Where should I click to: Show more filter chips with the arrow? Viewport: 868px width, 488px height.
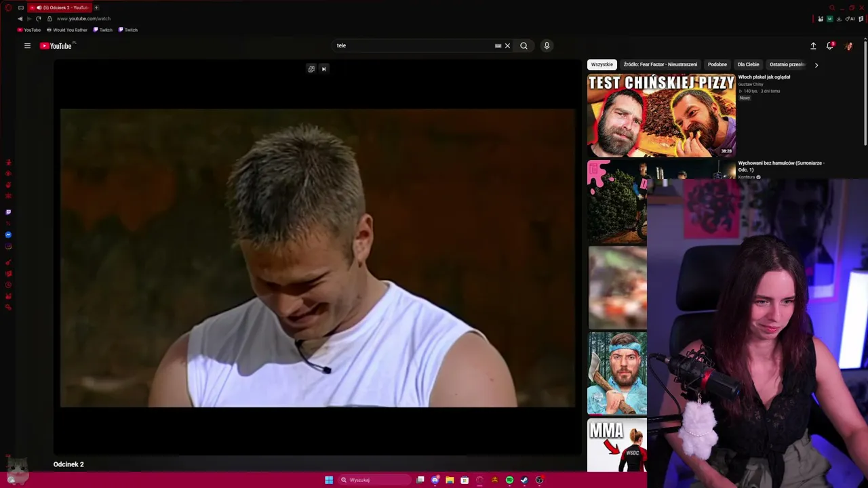[x=816, y=65]
